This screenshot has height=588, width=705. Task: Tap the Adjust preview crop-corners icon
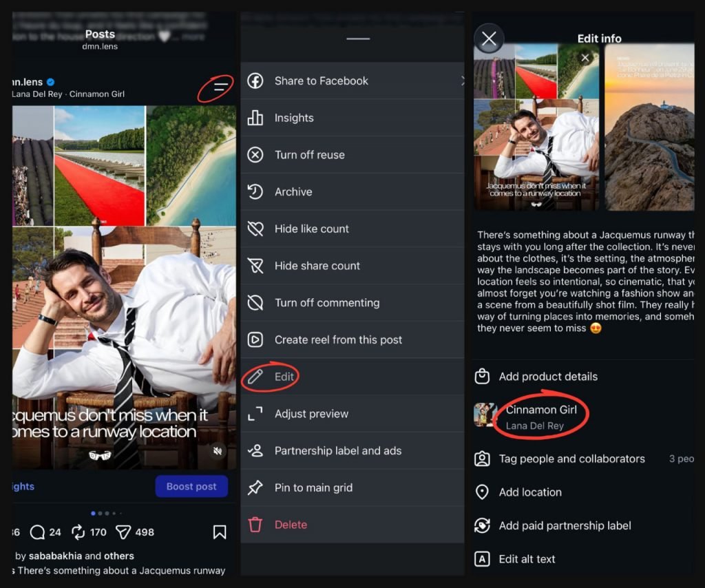[x=255, y=414]
